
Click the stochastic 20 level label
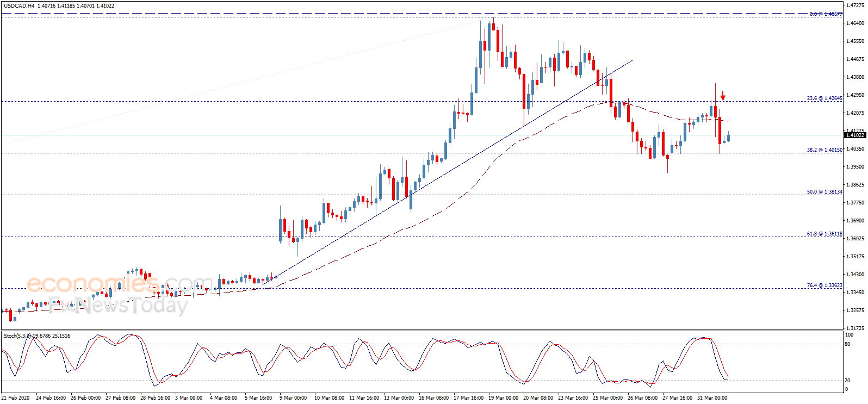pyautogui.click(x=848, y=381)
